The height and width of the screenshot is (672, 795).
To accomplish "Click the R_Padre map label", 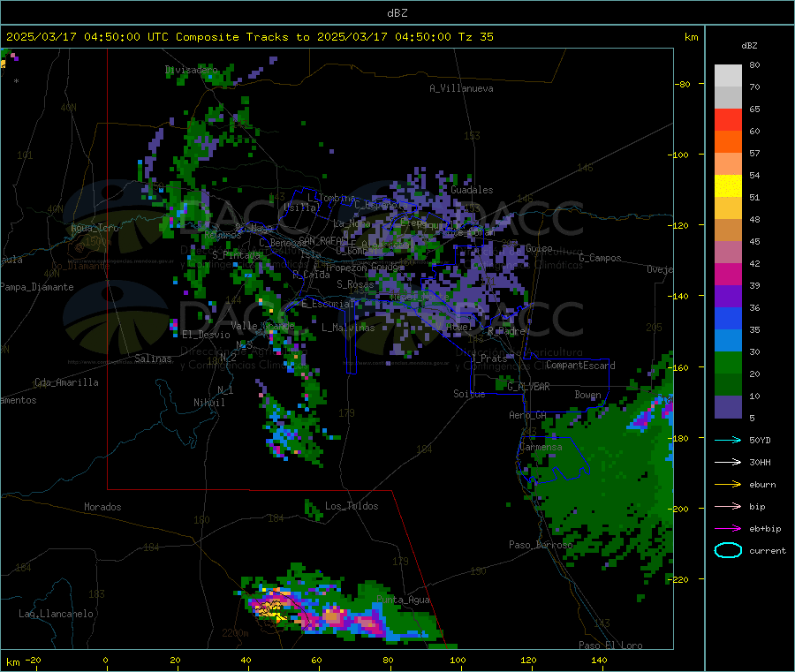I will point(506,331).
